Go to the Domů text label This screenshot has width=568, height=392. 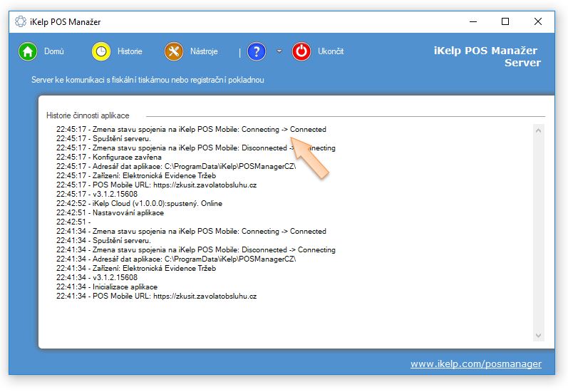(x=54, y=51)
